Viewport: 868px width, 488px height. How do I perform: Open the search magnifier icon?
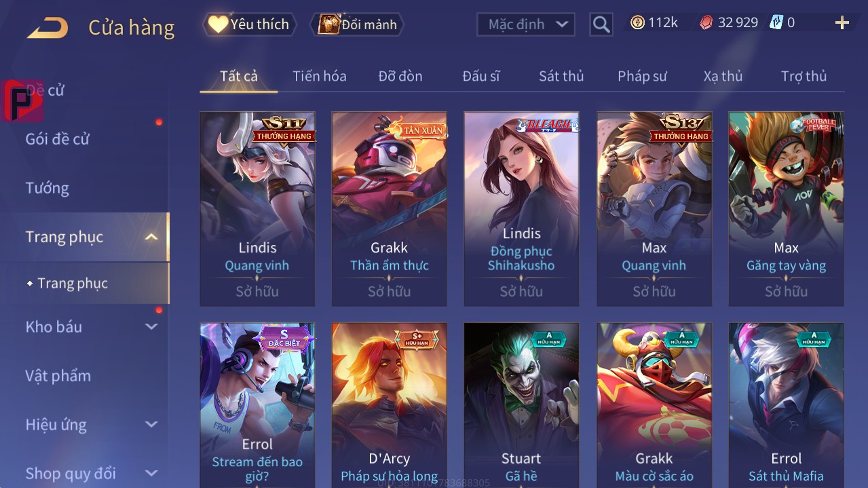[601, 24]
